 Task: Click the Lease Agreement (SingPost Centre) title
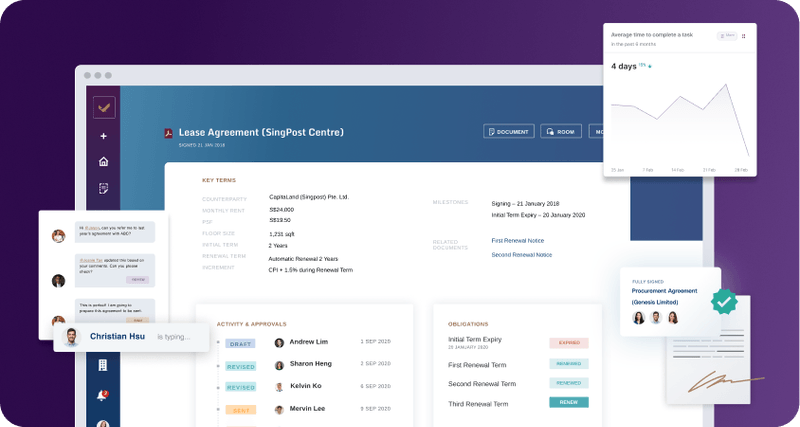click(x=261, y=133)
